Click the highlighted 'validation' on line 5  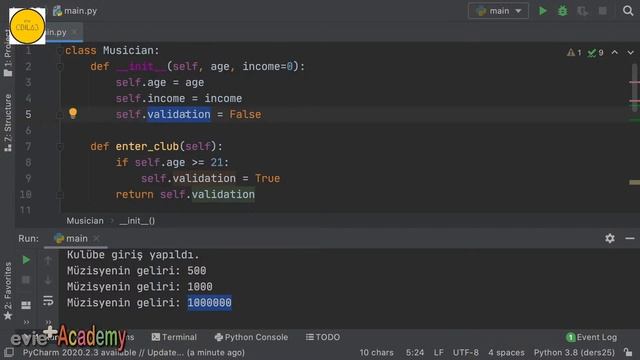[x=179, y=114]
